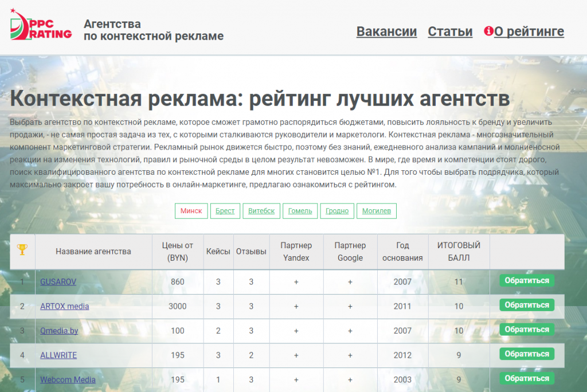Click Обратиться button in ARTOX media row
587x392 pixels.
point(527,305)
